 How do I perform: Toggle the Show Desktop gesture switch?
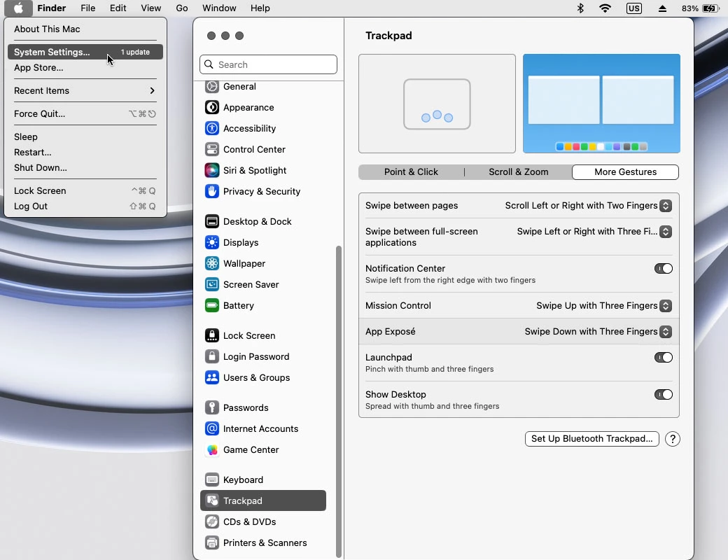click(x=664, y=394)
